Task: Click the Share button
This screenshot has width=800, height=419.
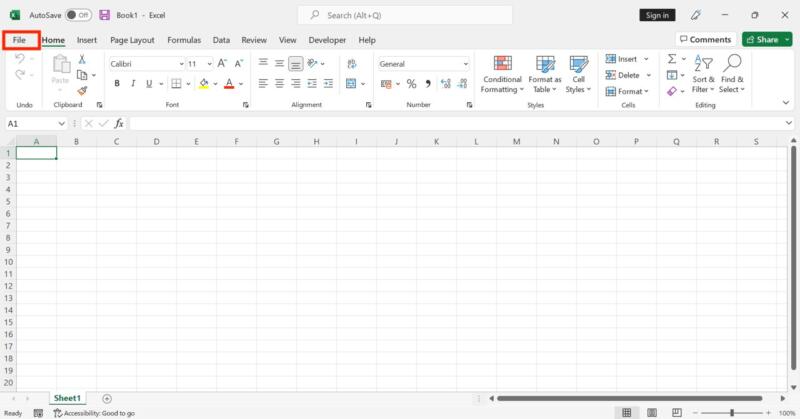Action: point(766,40)
